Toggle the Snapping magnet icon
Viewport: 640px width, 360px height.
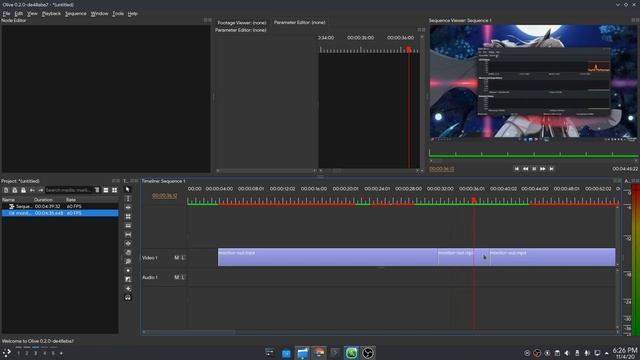point(128,298)
